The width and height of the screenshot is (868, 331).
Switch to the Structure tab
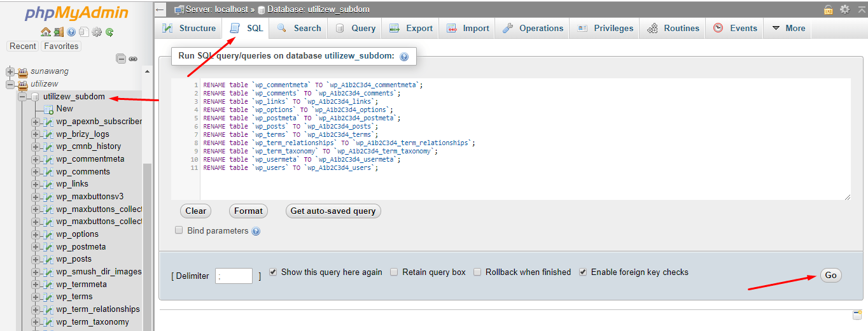coord(189,28)
